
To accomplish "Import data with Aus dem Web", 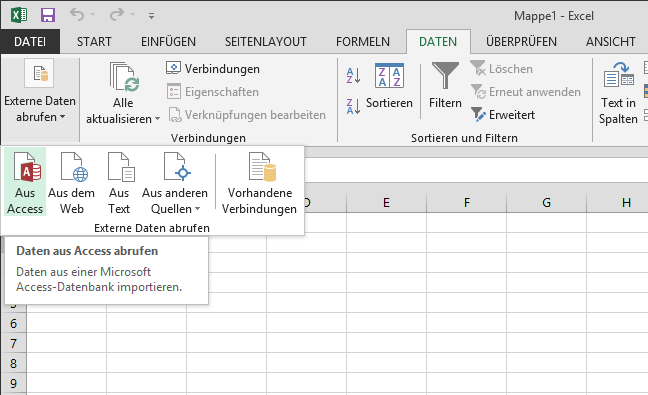I will pyautogui.click(x=71, y=183).
